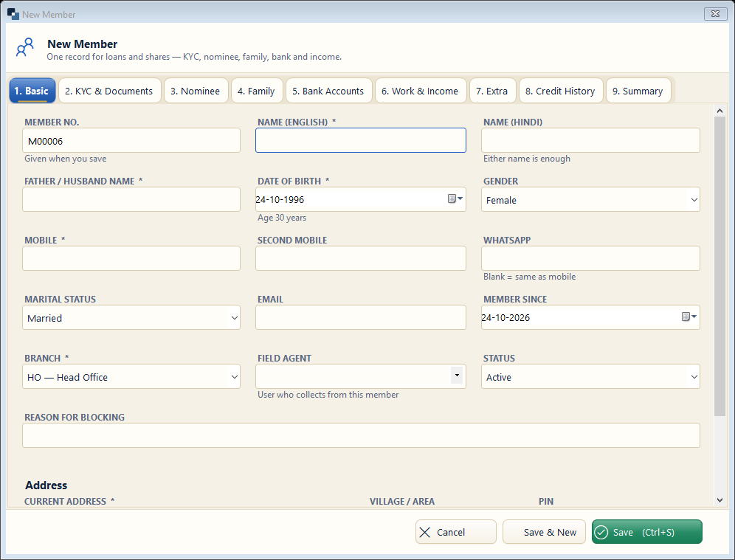Go to the Family tab
Viewport: 735px width, 560px height.
click(256, 91)
